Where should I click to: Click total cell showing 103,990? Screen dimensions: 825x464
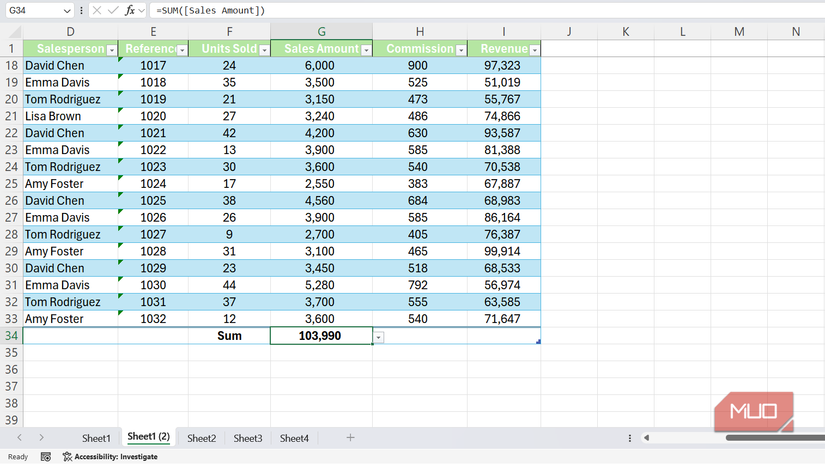click(321, 336)
